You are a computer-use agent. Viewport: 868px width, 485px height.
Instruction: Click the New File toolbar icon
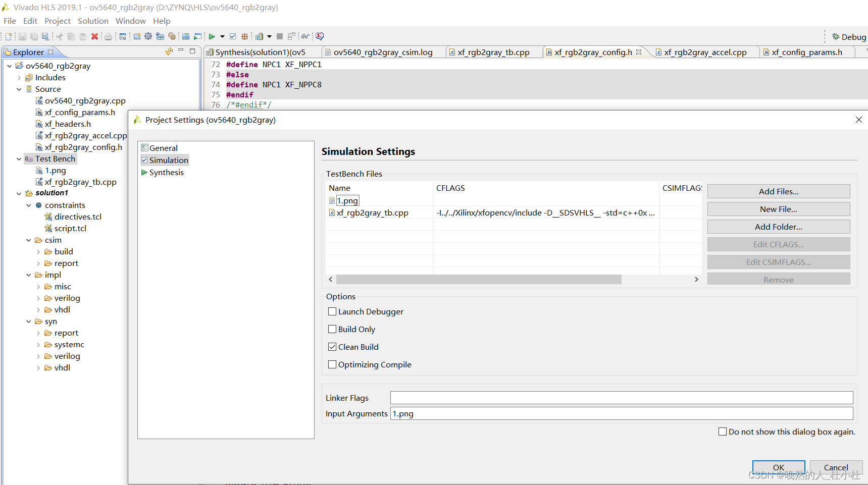pos(9,36)
